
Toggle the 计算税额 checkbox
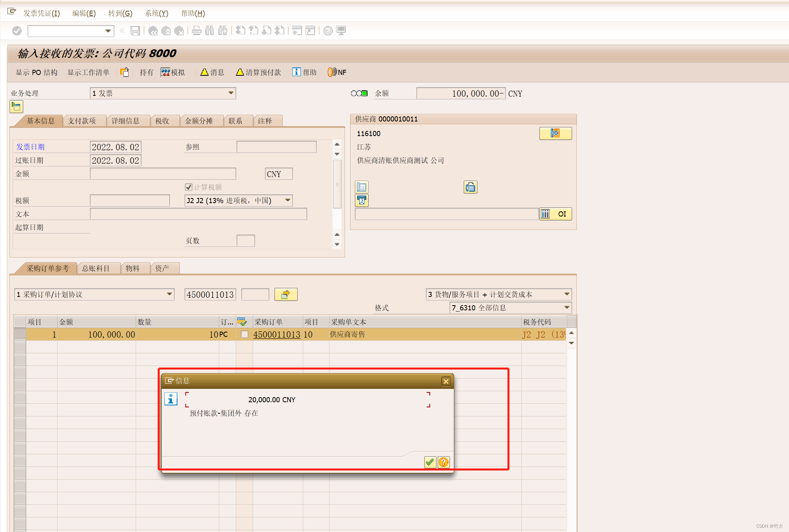[x=188, y=187]
